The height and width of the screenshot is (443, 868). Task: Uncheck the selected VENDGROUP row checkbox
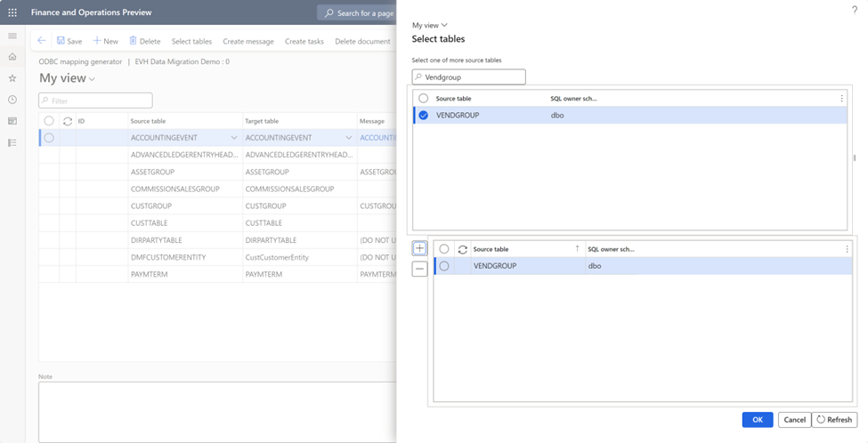pos(424,115)
